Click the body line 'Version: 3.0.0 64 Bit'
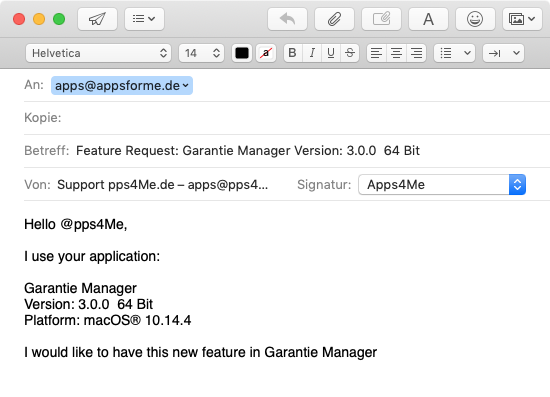Image resolution: width=550 pixels, height=397 pixels. [x=88, y=304]
